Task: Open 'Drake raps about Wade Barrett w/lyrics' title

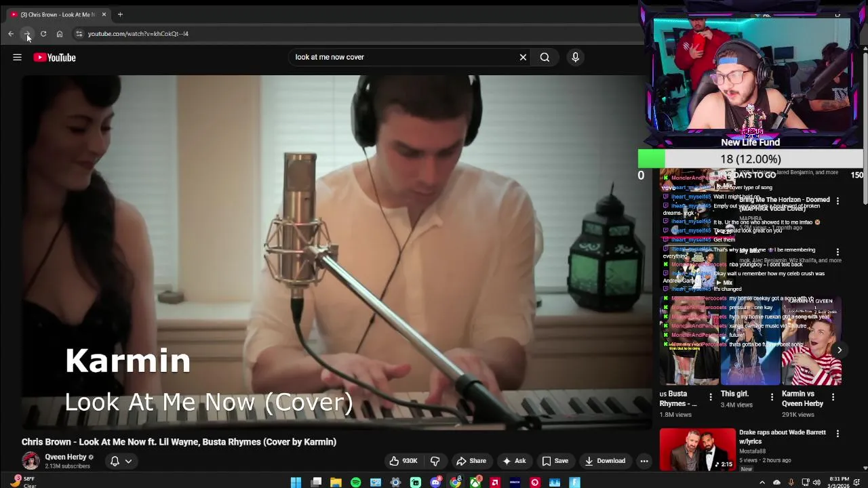Action: [783, 436]
